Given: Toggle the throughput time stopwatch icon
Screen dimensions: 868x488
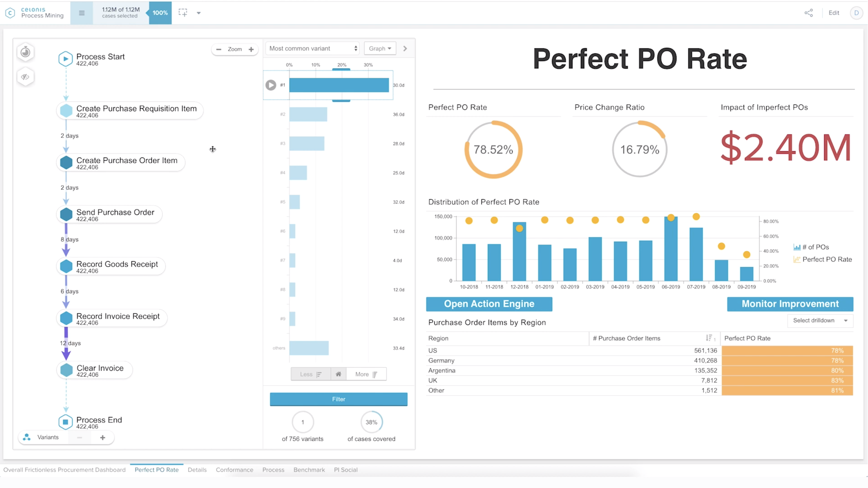Looking at the screenshot, I should (25, 52).
